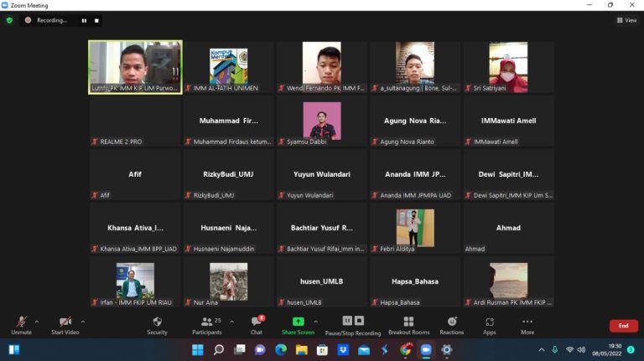Viewport: 644px width, 361px height.
Task: Click the green Share Screen icon
Action: 298,322
